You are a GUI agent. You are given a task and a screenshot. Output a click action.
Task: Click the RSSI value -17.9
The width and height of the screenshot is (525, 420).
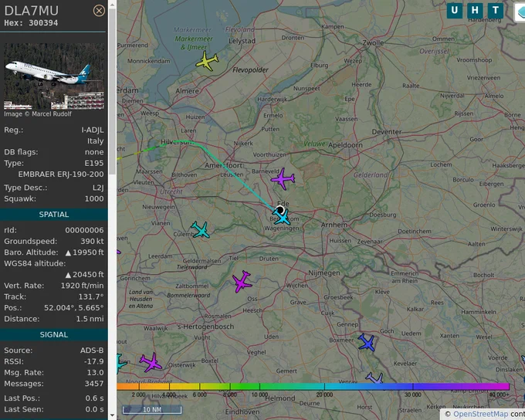pos(94,361)
